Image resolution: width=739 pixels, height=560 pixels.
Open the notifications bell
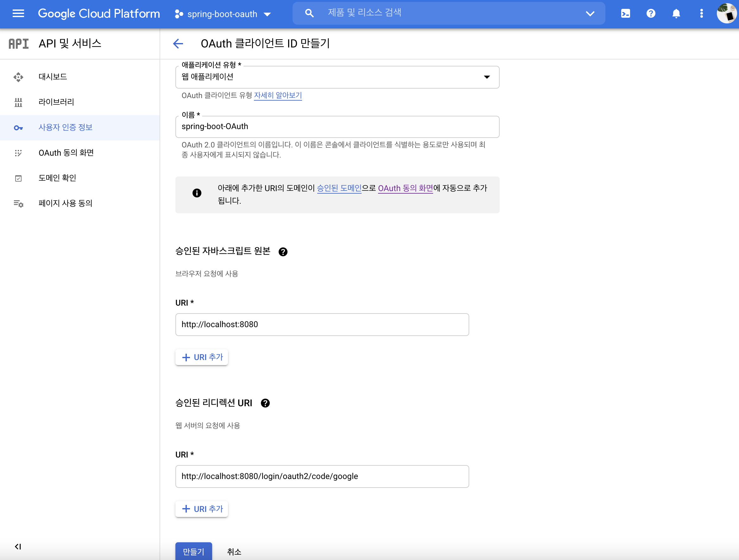[x=676, y=14]
